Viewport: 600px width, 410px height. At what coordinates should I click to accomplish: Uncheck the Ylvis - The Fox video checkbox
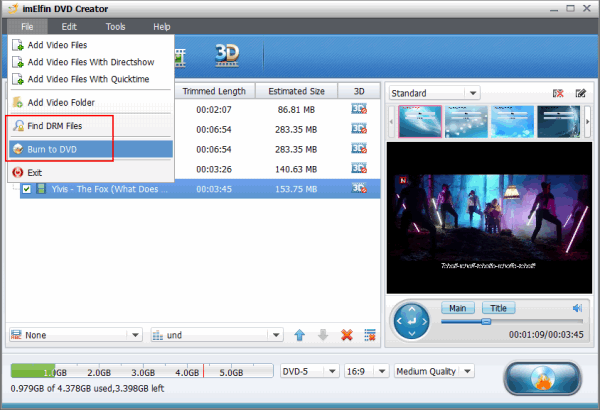[26, 189]
